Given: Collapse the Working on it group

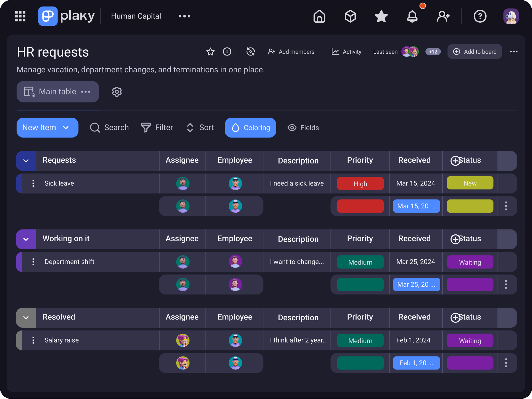Looking at the screenshot, I should tap(26, 239).
